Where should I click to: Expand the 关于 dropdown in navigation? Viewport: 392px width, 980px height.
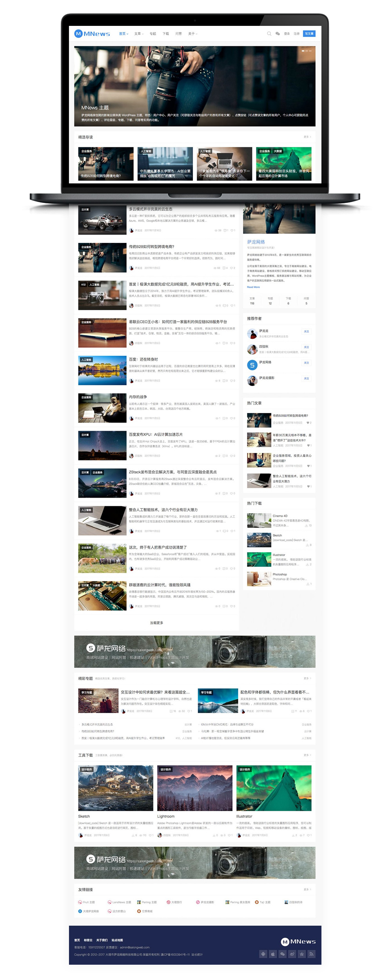tap(192, 34)
